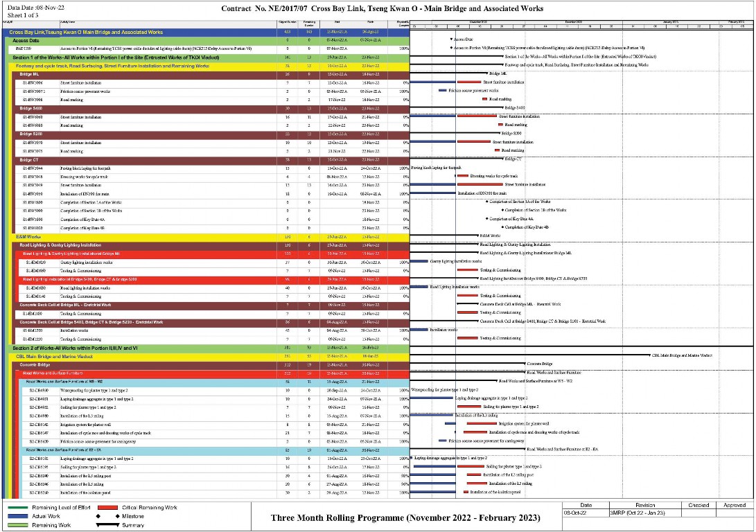Click the 'Revision' column header in revision box
The image size is (756, 532).
click(x=645, y=506)
